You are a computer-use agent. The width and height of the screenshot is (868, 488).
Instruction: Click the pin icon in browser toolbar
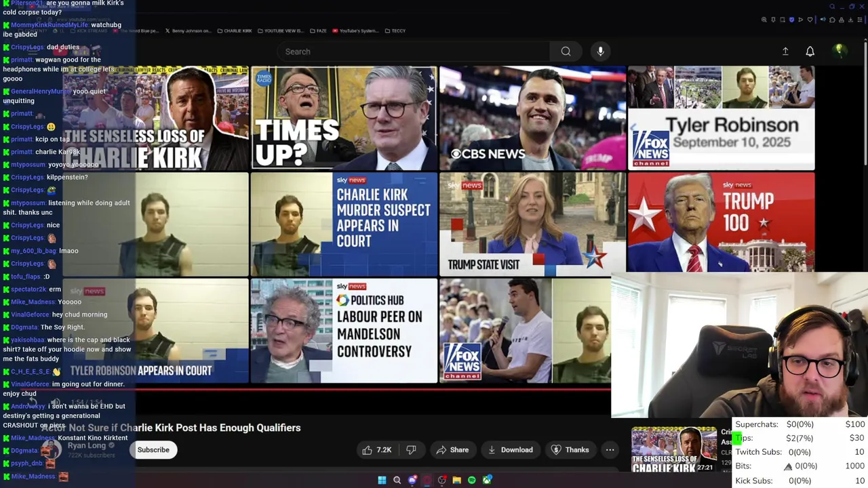[773, 20]
